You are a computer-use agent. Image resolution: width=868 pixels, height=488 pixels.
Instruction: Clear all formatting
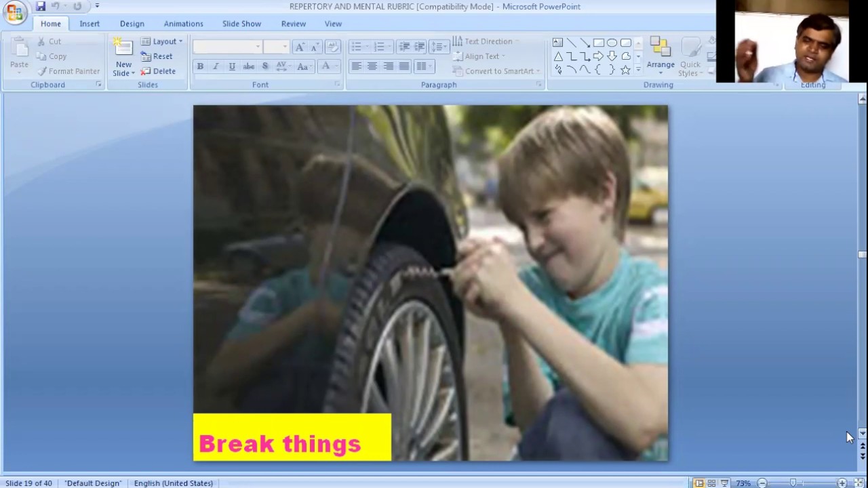[332, 47]
